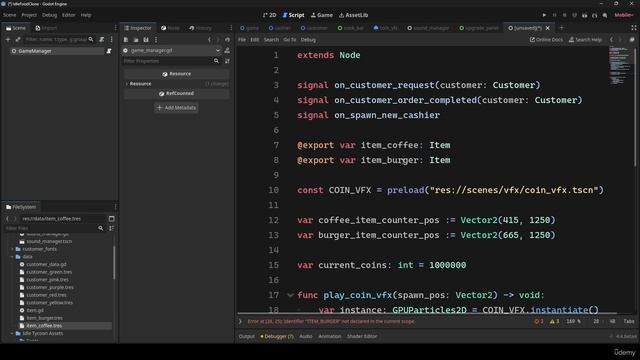
Task: Toggle distraction-free mode icon
Action: (x=633, y=28)
